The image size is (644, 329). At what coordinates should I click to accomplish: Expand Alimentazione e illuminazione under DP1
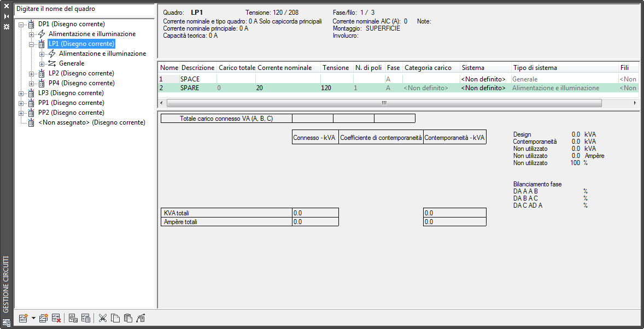[31, 34]
